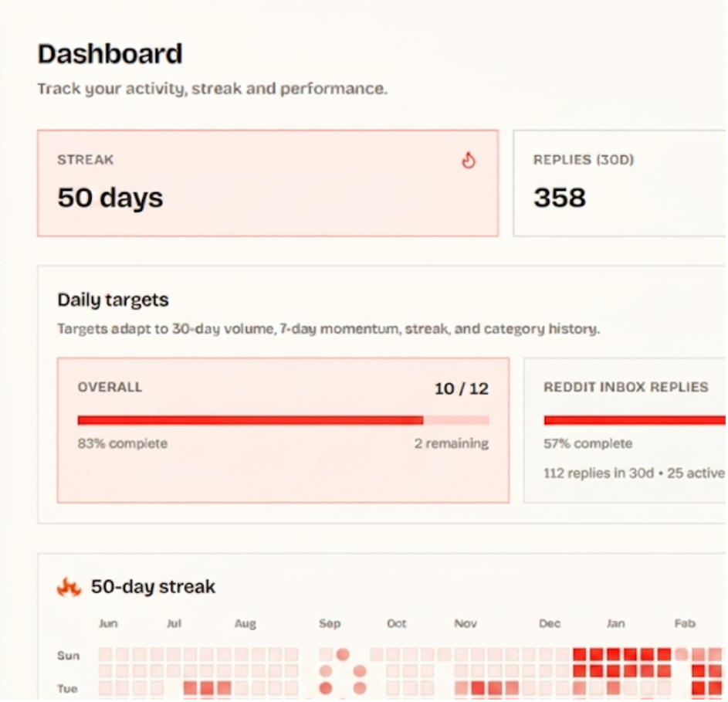This screenshot has height=702, width=728.
Task: Click the circular dot in Sun row under Sep
Action: coord(343,655)
